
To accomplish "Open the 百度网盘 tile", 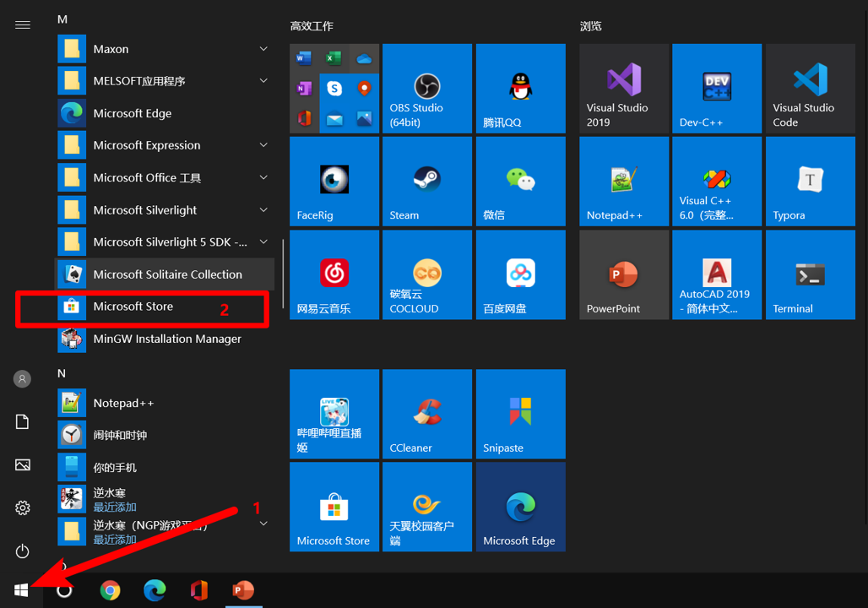I will (520, 274).
